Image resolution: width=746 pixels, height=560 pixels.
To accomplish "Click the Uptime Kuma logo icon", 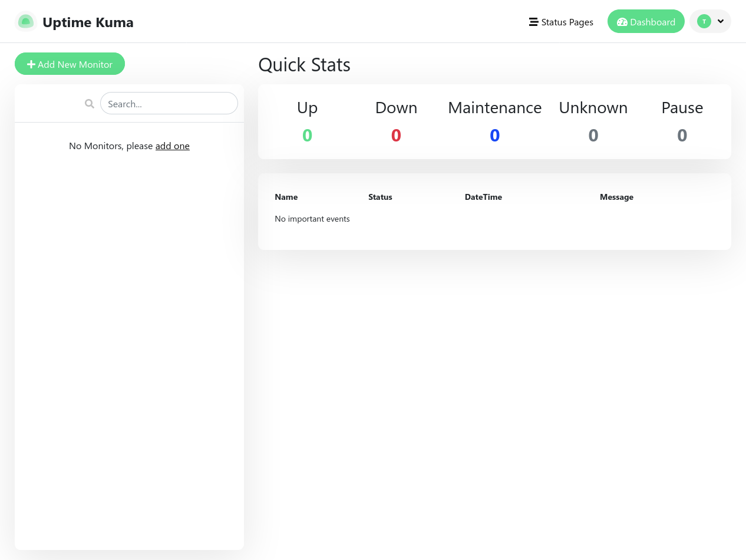I will (25, 22).
